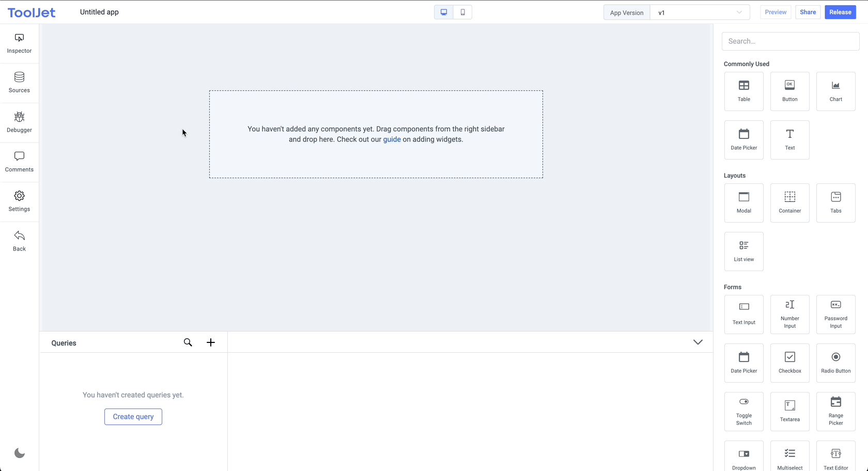Image resolution: width=868 pixels, height=471 pixels.
Task: Open the guide link on adding widgets
Action: click(x=392, y=139)
